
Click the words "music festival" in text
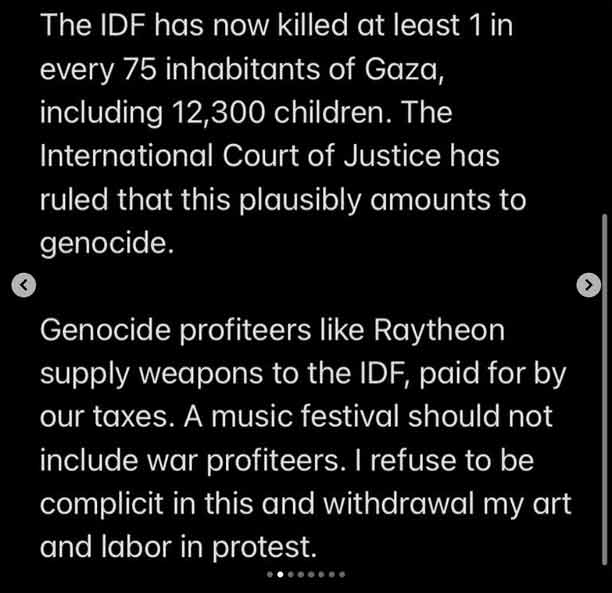pyautogui.click(x=305, y=416)
